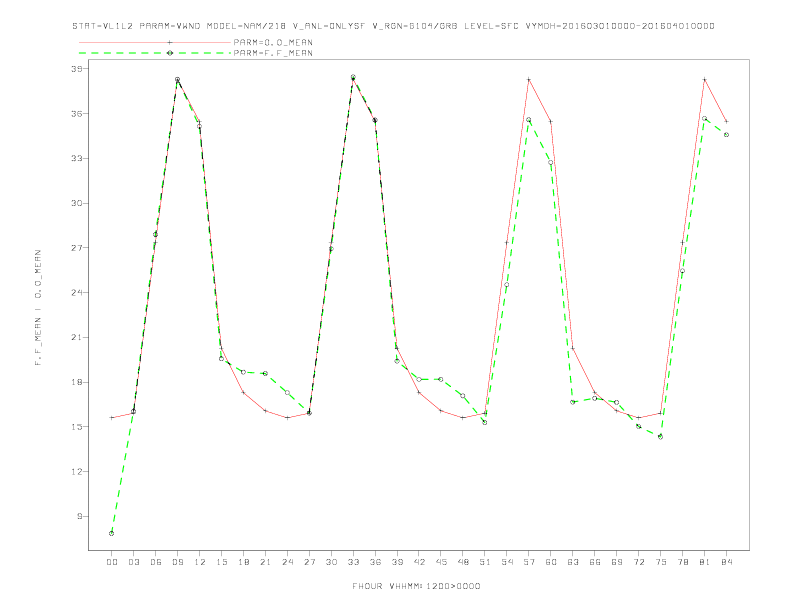The height and width of the screenshot is (612, 792).
Task: Click x-axis tick label 06
Action: pos(156,562)
